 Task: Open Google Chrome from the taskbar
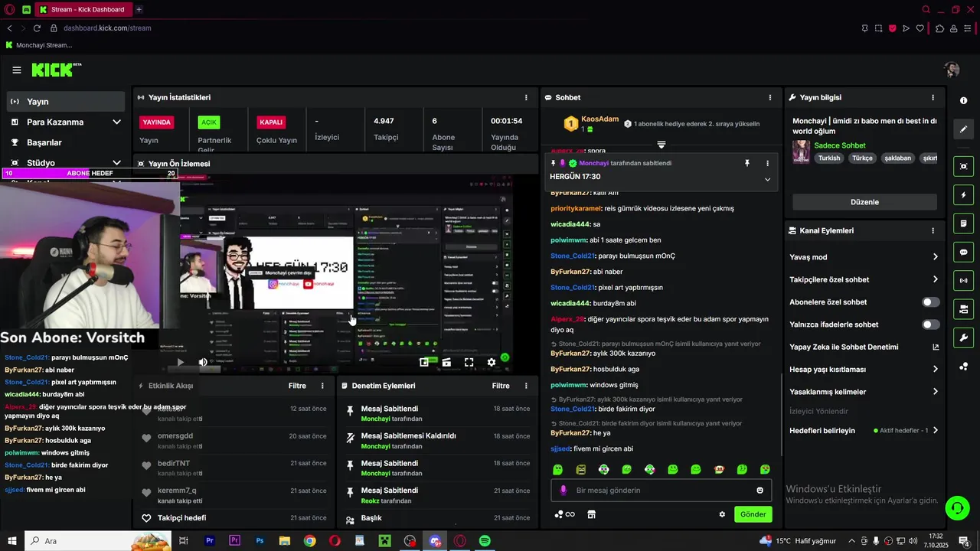(x=309, y=541)
